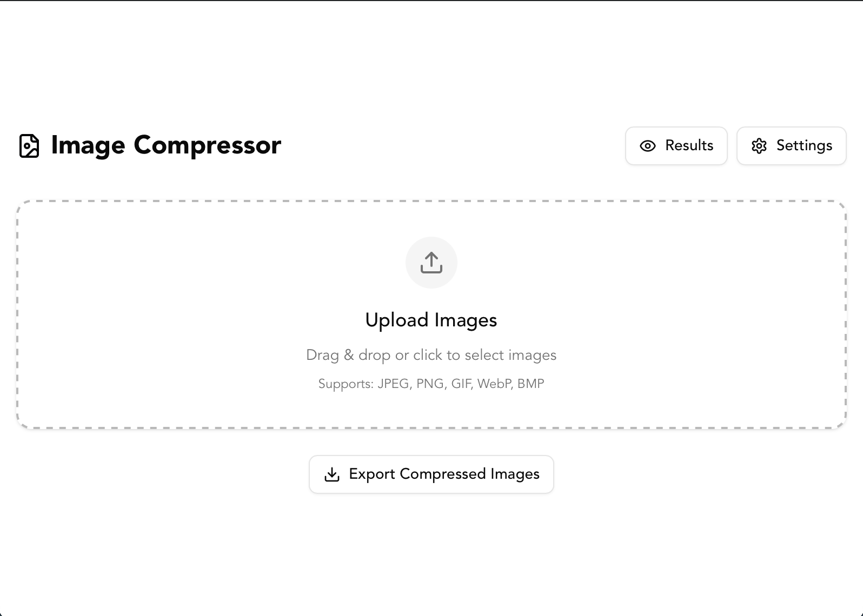Click the word Upload in Upload Images
Screen dimensions: 863x616
click(x=397, y=320)
